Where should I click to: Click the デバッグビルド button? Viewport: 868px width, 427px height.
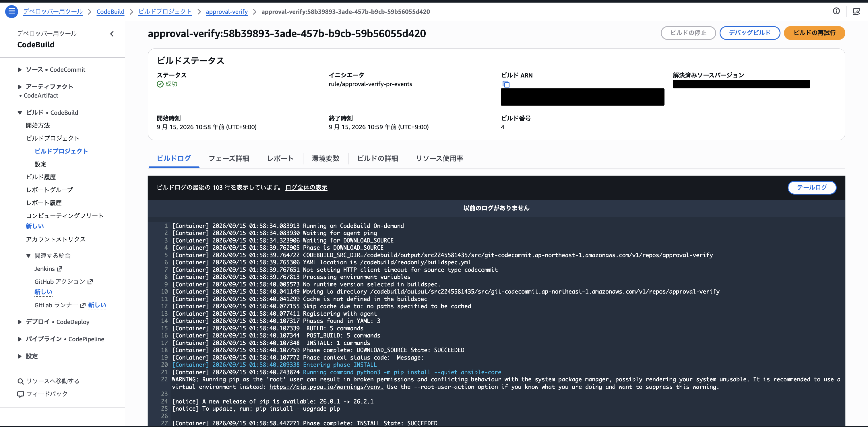750,33
